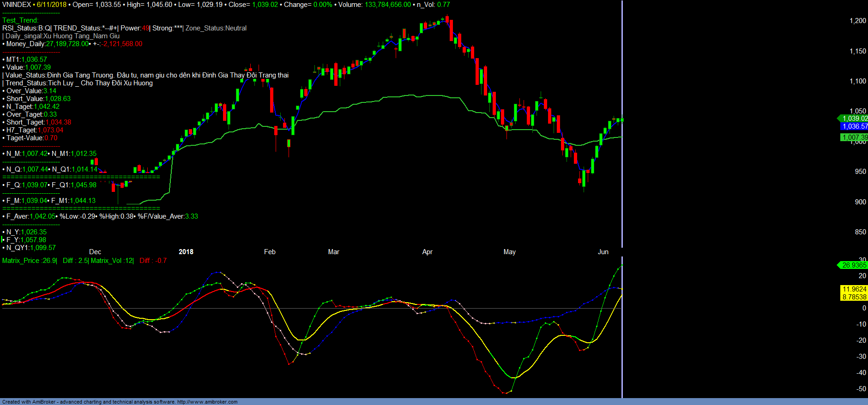Click the green 26.9365 indicator value tag
Viewport: 868px width, 405px height.
coord(854,265)
